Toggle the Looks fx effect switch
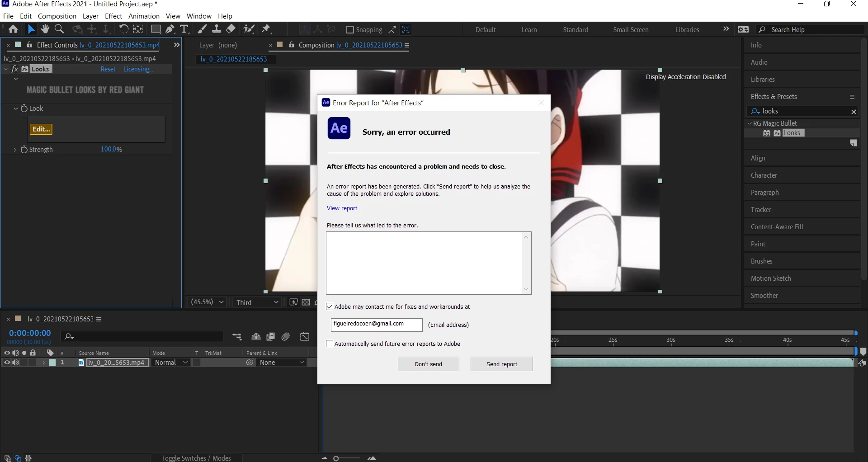Screen dimensions: 868x462 pyautogui.click(x=14, y=69)
